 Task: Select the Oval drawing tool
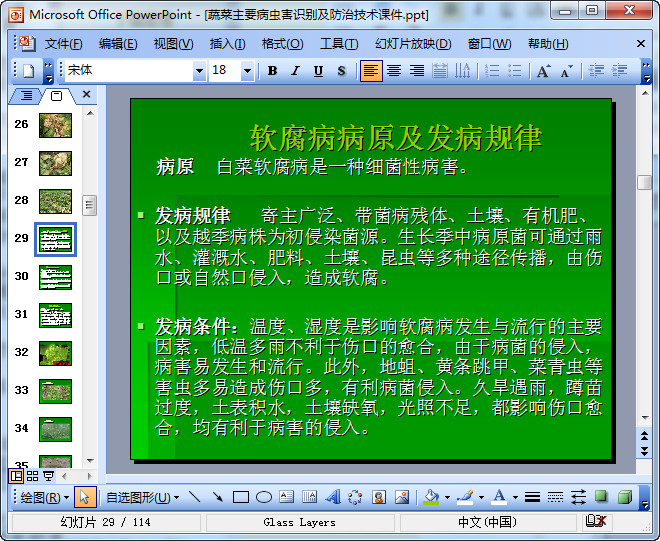click(264, 497)
